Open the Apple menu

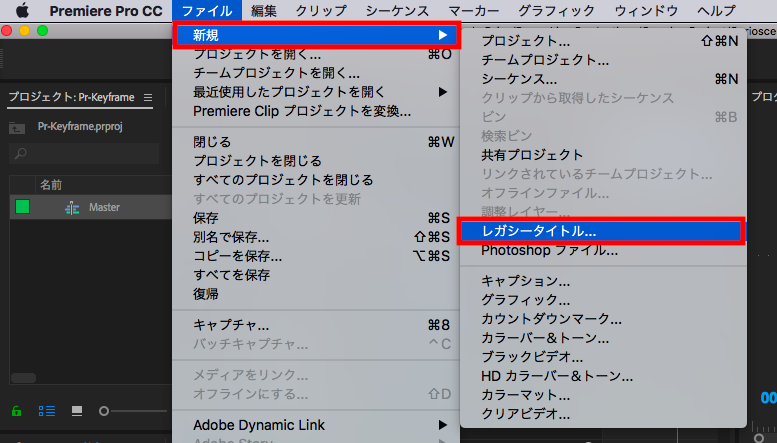[22, 10]
